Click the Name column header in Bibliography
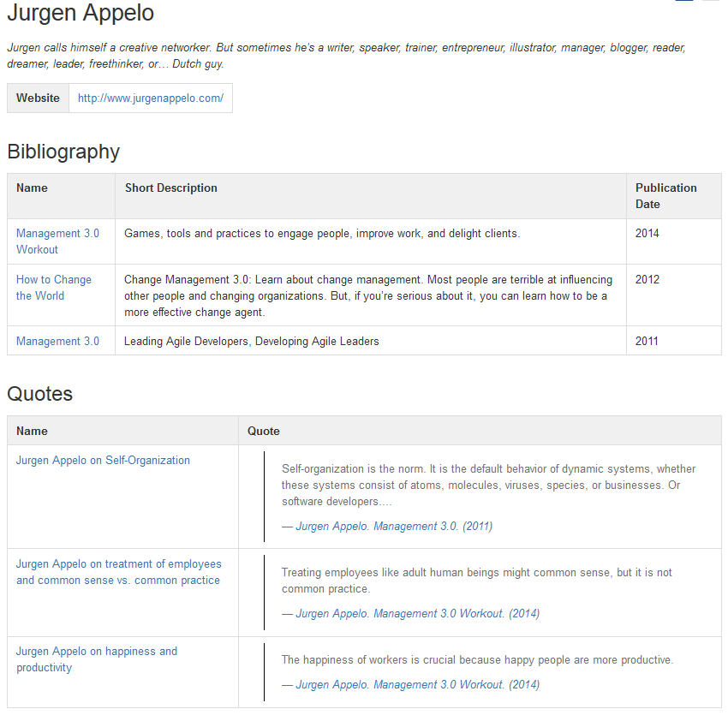Image resolution: width=728 pixels, height=715 pixels. click(29, 188)
